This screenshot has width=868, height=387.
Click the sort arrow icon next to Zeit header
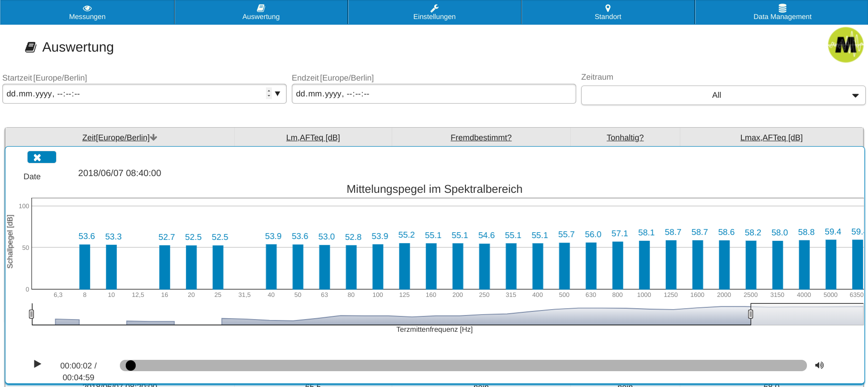(154, 138)
